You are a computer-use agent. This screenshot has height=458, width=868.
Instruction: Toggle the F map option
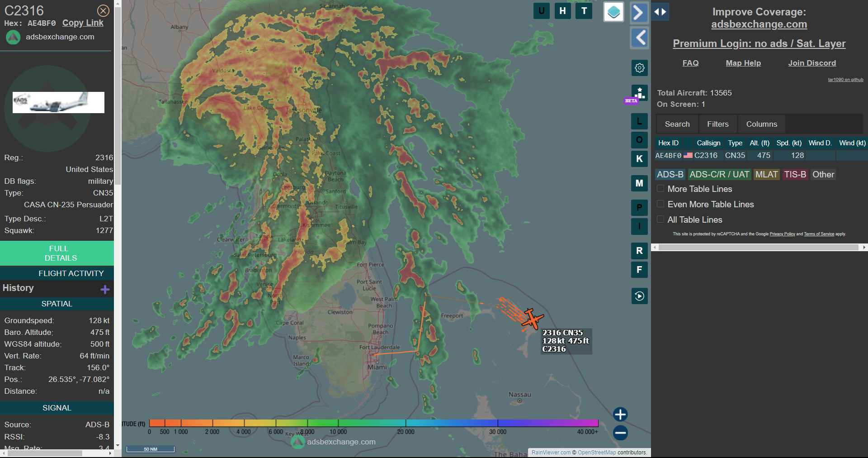click(639, 270)
